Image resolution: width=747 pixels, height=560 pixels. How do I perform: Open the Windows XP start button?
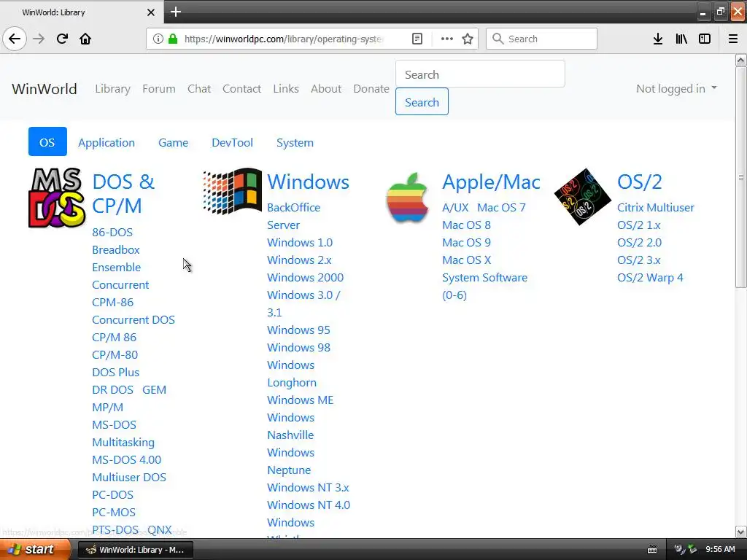coord(35,549)
